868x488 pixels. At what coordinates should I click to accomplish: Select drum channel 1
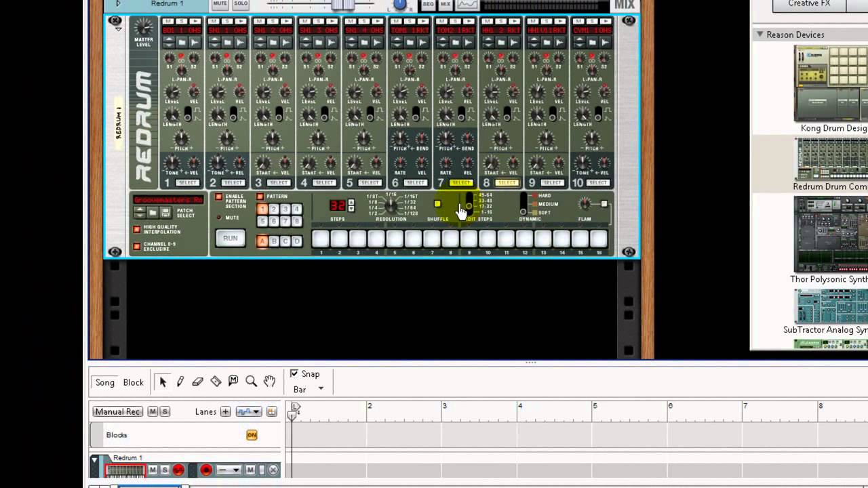pyautogui.click(x=187, y=183)
